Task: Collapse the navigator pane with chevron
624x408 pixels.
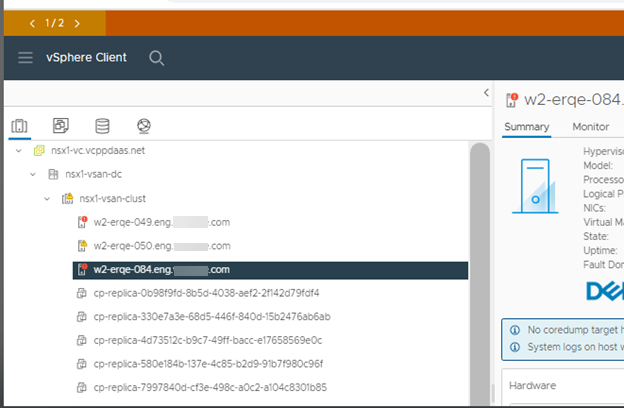Action: click(486, 93)
